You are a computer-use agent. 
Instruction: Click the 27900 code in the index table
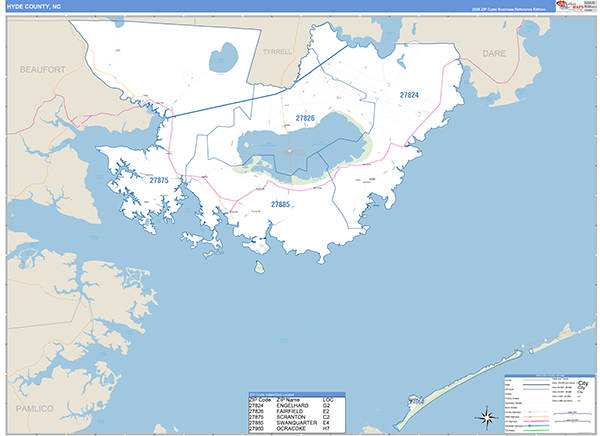coord(256,428)
